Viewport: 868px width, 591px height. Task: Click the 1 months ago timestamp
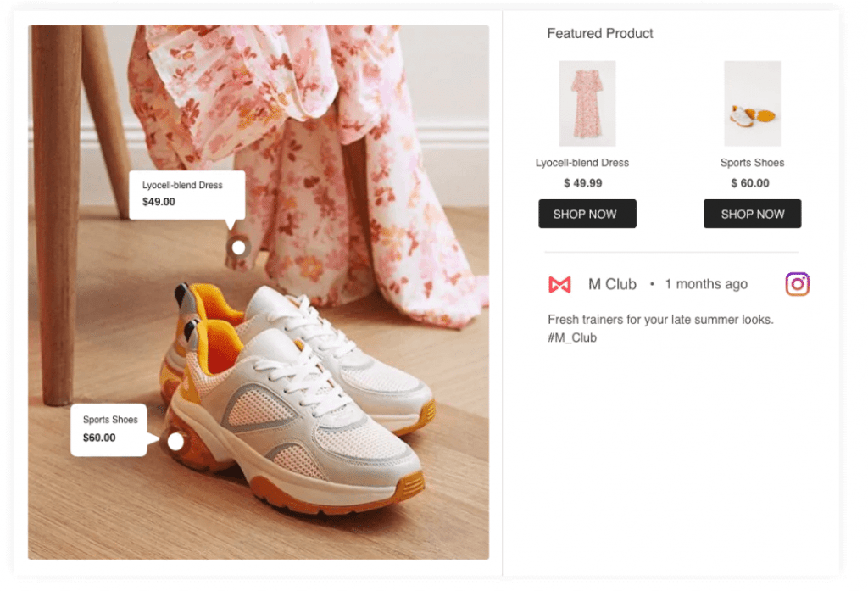706,285
